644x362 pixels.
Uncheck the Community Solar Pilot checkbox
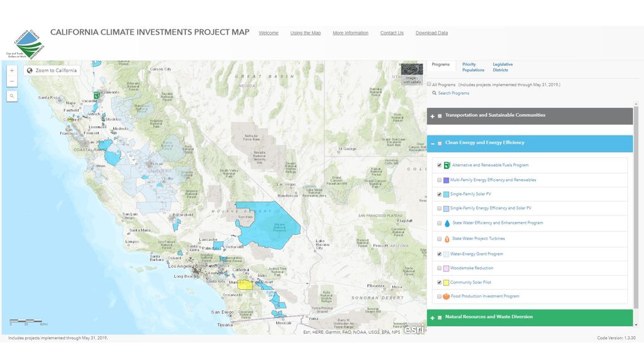pyautogui.click(x=439, y=283)
